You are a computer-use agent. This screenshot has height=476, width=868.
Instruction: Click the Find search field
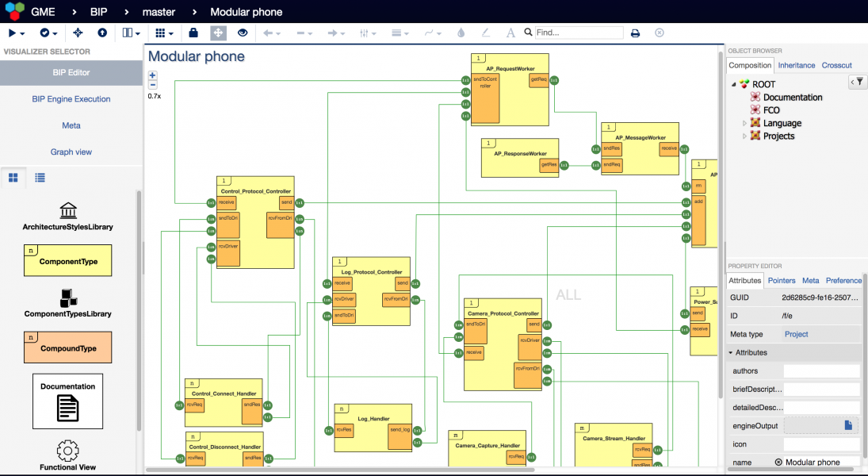[x=578, y=33]
